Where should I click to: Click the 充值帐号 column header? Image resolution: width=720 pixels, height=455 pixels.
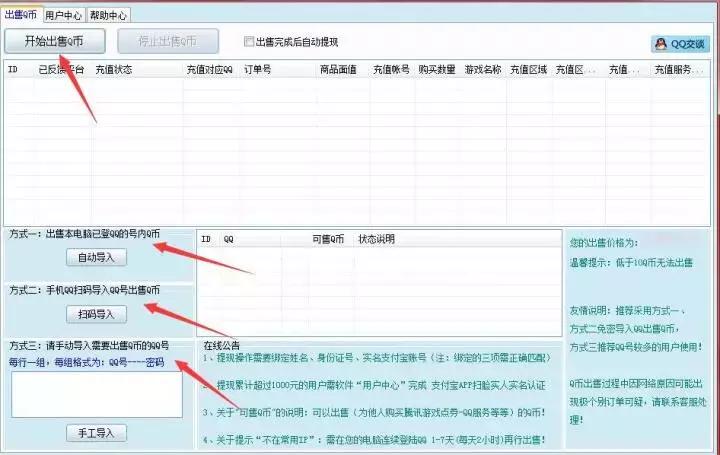click(x=391, y=70)
